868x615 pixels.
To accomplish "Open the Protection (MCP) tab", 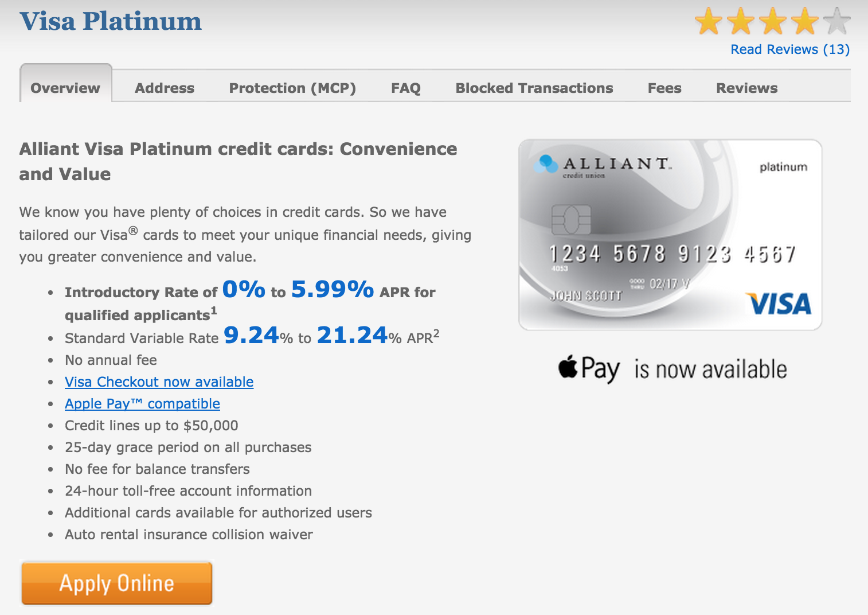I will 292,88.
